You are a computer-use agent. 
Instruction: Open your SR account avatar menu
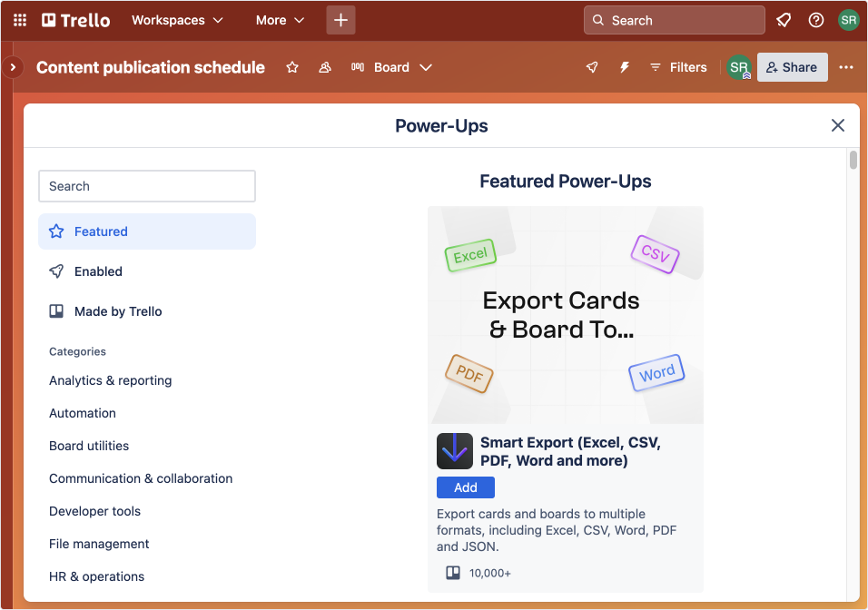(848, 19)
